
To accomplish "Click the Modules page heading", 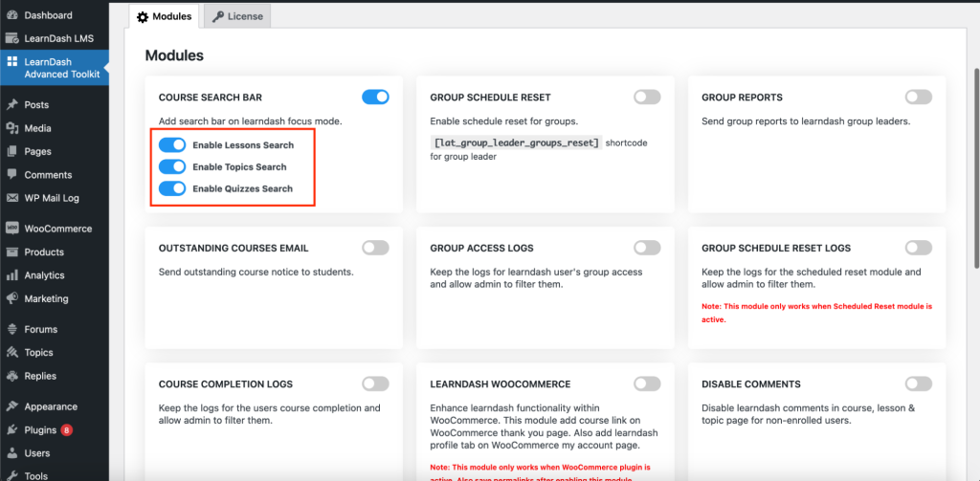I will point(174,55).
